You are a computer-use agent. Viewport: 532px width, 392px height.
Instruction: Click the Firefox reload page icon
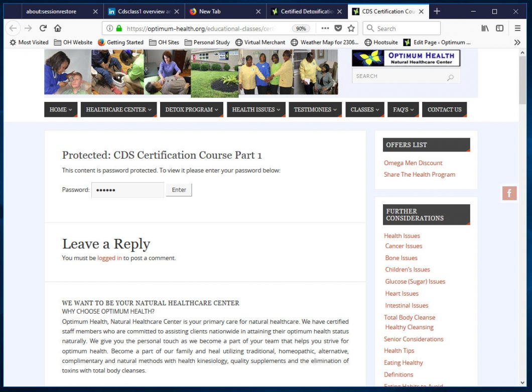pos(43,29)
